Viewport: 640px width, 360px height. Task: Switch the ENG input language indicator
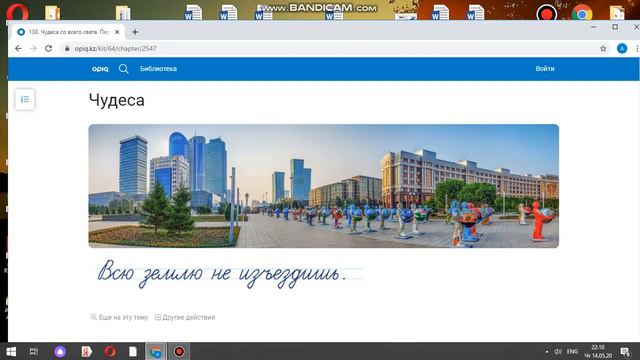[572, 351]
